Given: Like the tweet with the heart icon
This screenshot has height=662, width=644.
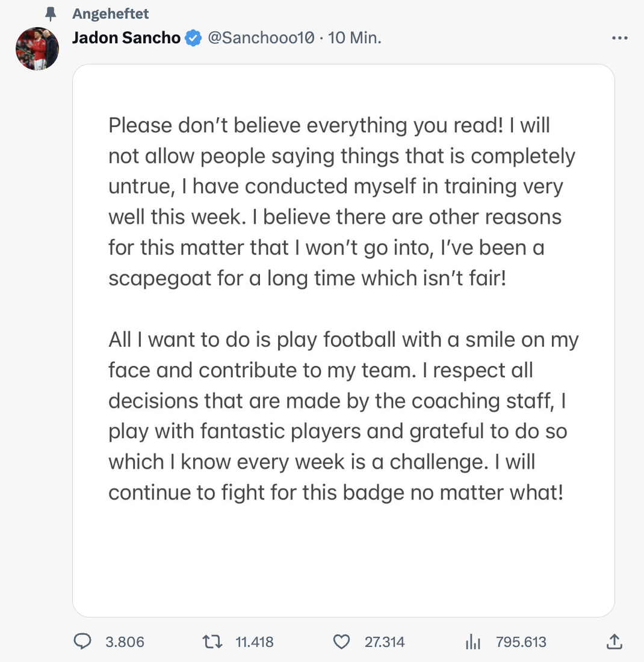Looking at the screenshot, I should point(341,642).
